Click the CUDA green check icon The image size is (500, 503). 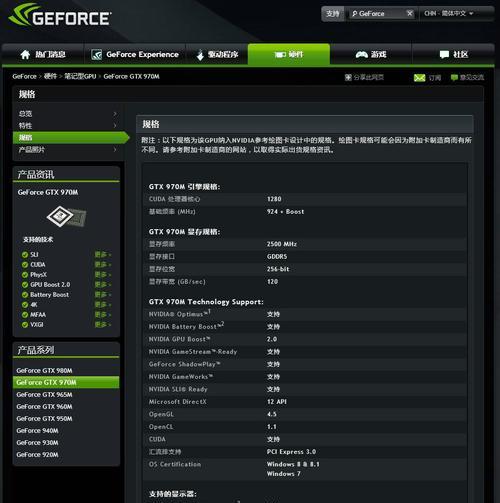(x=25, y=265)
